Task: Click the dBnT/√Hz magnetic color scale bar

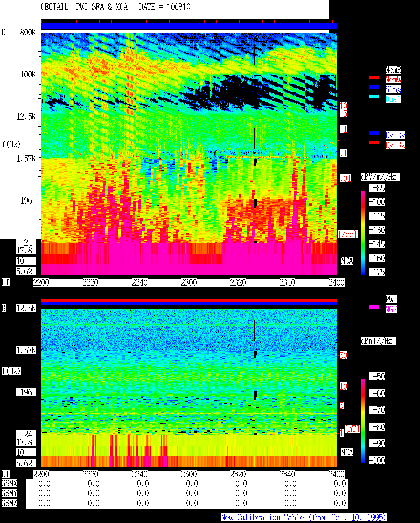Action: coord(363,421)
